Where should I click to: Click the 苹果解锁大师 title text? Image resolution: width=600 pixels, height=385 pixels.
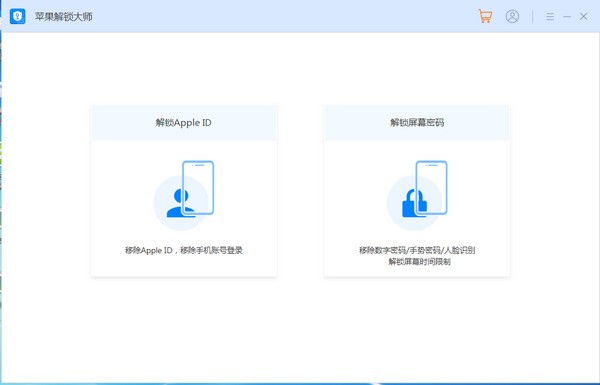coord(64,16)
